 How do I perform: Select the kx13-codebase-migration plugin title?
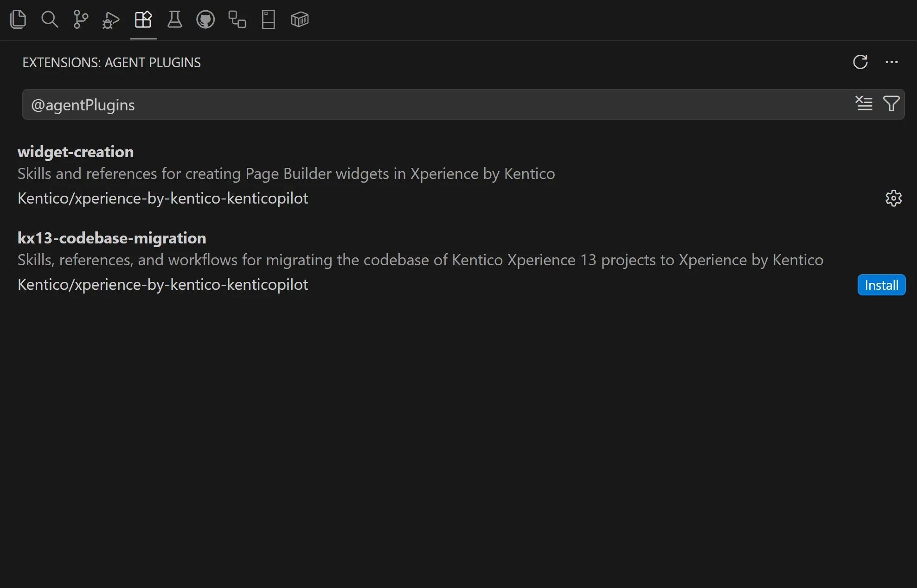pyautogui.click(x=112, y=238)
